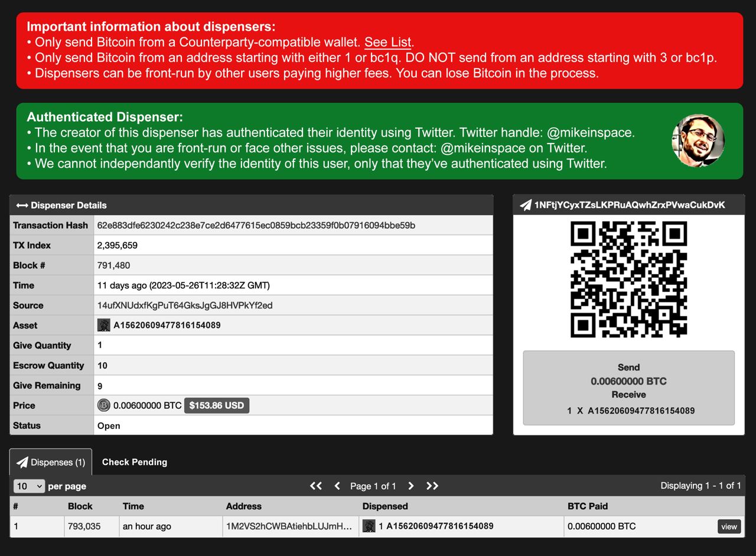Click the Displaying 1 - 1 of 1 text
This screenshot has width=756, height=556.
[700, 486]
